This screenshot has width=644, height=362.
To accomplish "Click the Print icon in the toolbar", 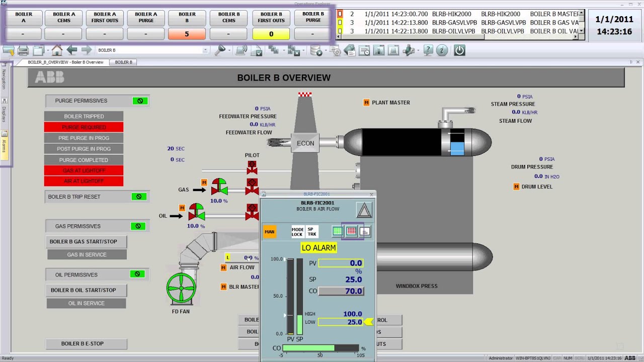I will point(23,50).
